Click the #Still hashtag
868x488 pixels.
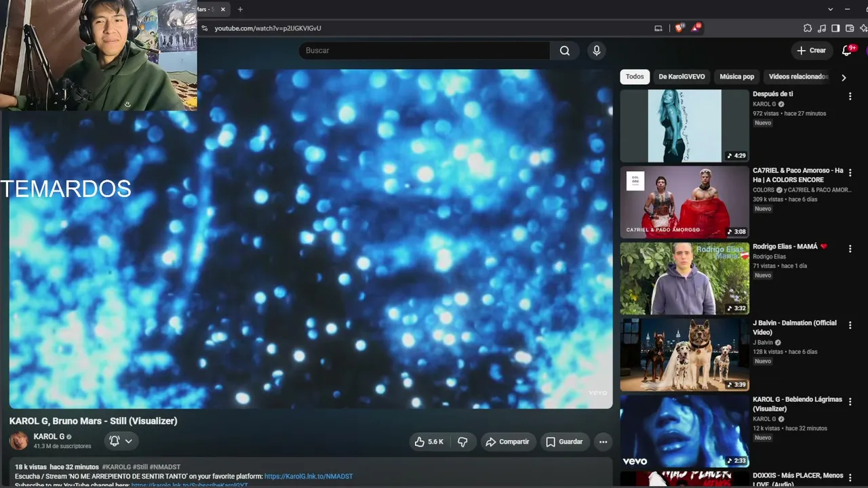[140, 467]
